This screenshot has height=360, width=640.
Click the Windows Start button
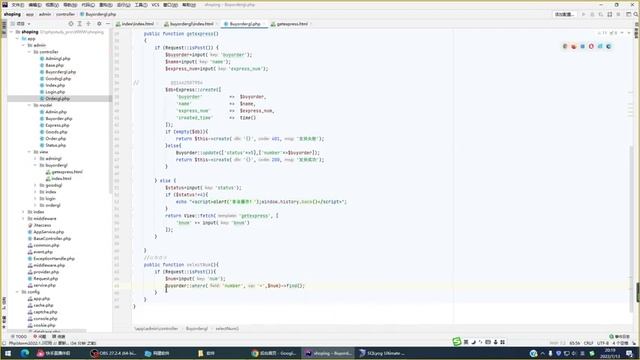[x=7, y=353]
